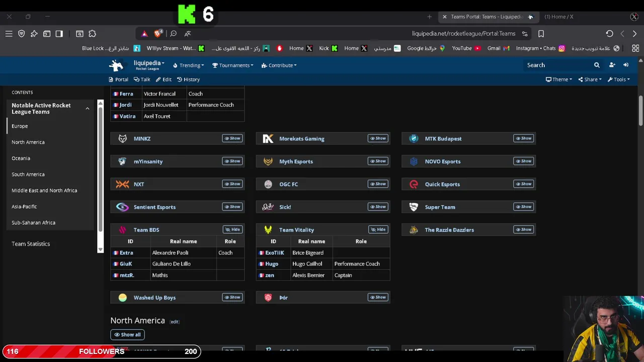Reload the page

[609, 34]
